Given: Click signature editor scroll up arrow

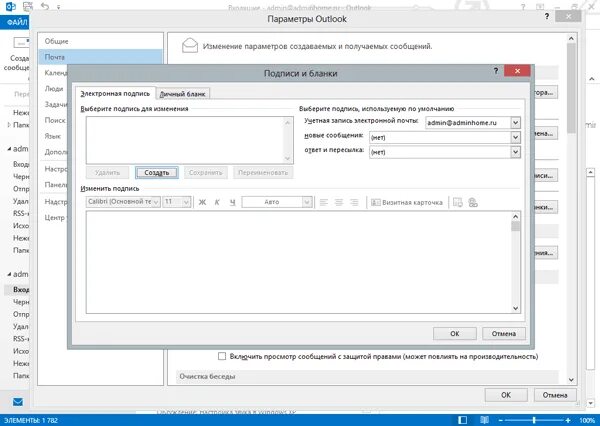Looking at the screenshot, I should point(515,217).
